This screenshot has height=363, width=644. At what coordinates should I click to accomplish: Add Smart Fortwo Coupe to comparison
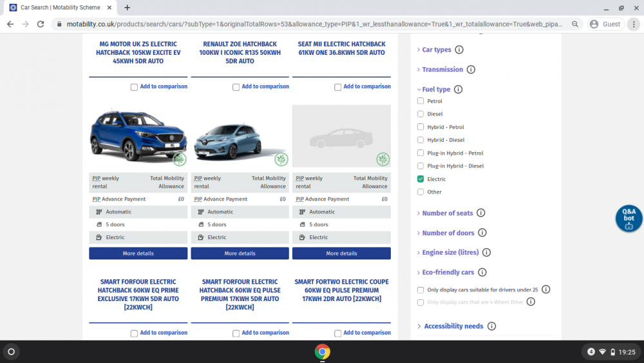click(337, 333)
